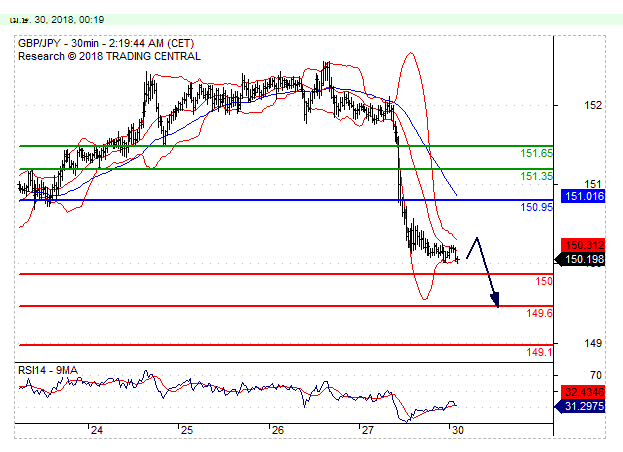Viewport: 623px width, 452px height.
Task: Click the red 149.6 support label
Action: point(539,313)
